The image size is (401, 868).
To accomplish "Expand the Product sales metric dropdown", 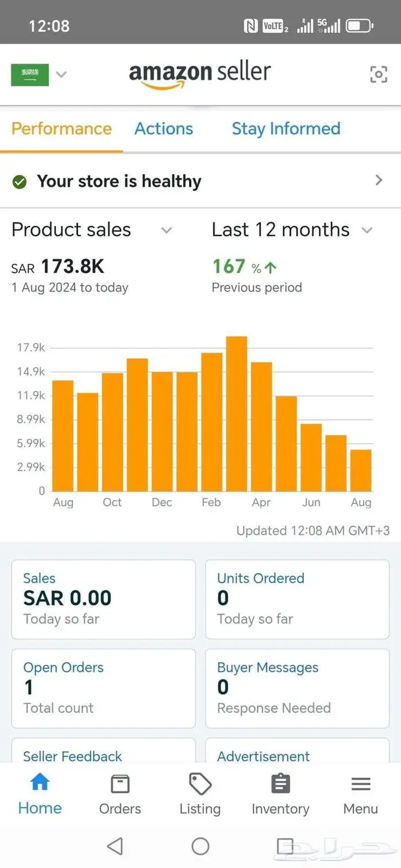I will pos(166,230).
